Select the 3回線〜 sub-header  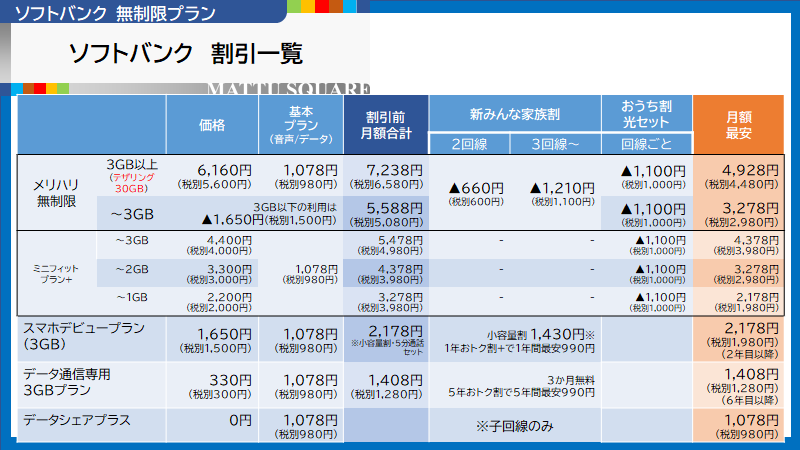555,144
